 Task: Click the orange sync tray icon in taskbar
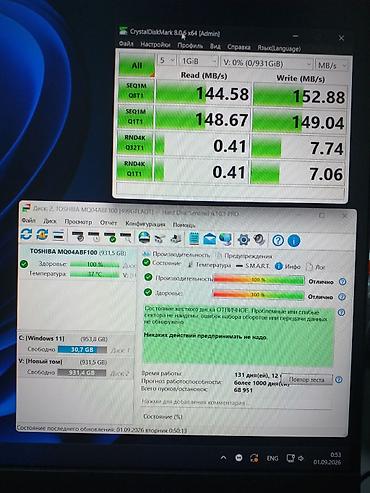[x=254, y=458]
